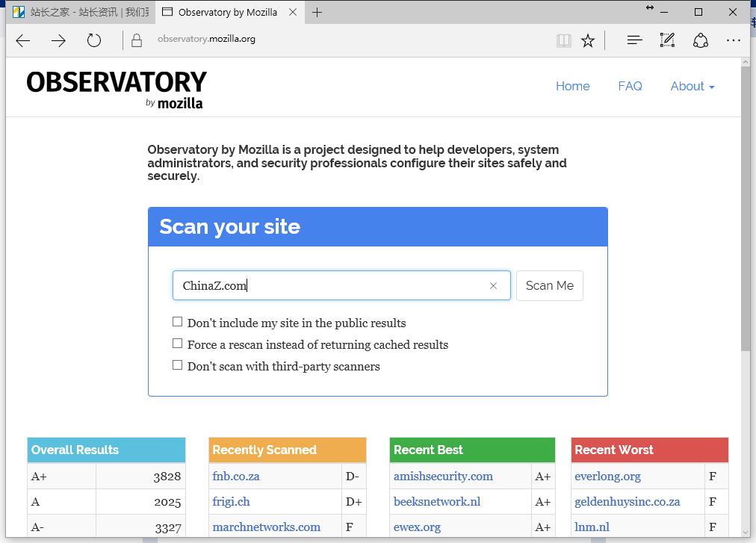Image resolution: width=756 pixels, height=543 pixels.
Task: Click the Overall Results header
Action: click(106, 450)
